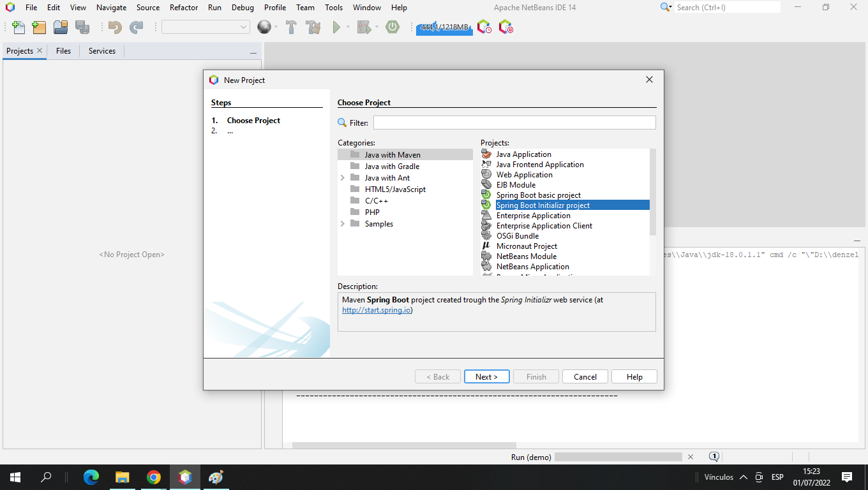The image size is (868, 490).
Task: Open Google Chrome from the taskbar
Action: [x=153, y=477]
